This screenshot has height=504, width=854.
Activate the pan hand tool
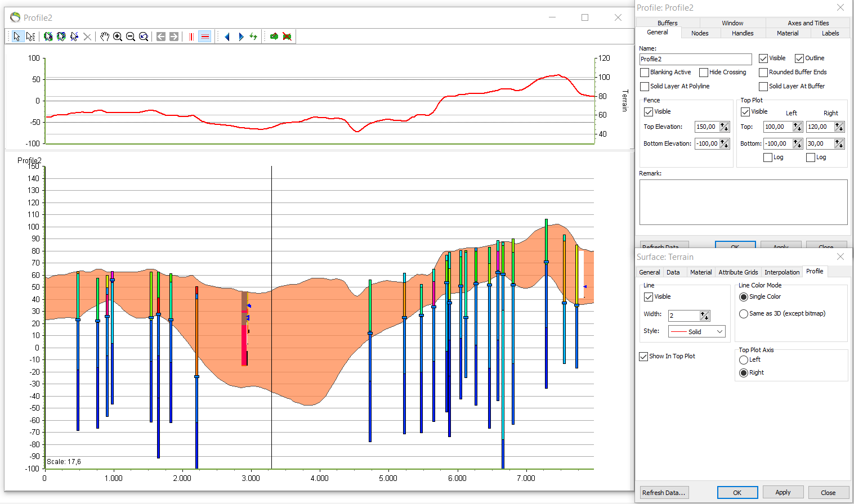(x=105, y=37)
